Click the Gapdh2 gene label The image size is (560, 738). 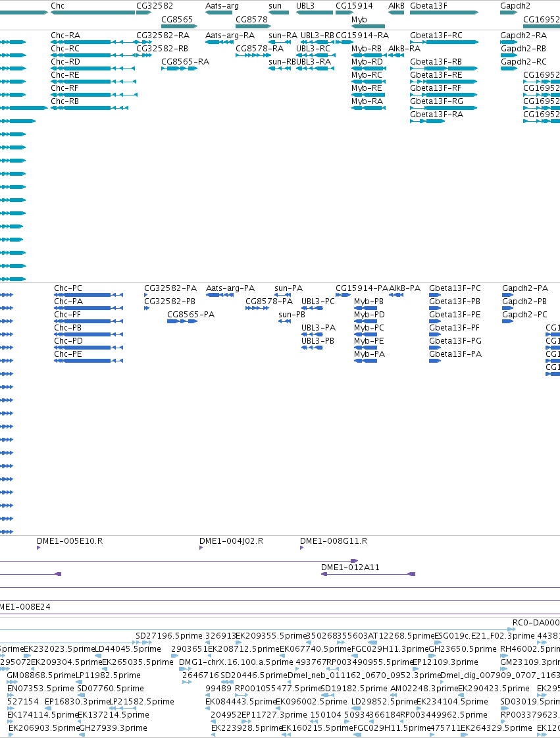(515, 6)
